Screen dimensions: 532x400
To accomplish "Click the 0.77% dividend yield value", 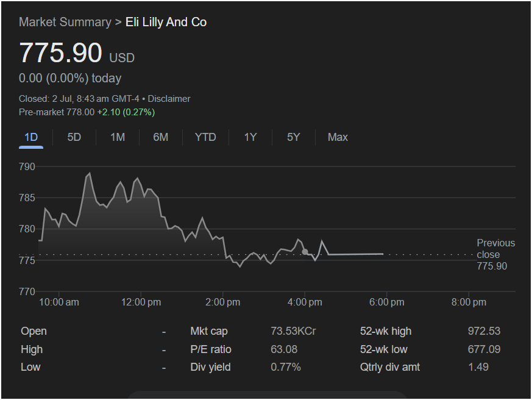I will (286, 367).
